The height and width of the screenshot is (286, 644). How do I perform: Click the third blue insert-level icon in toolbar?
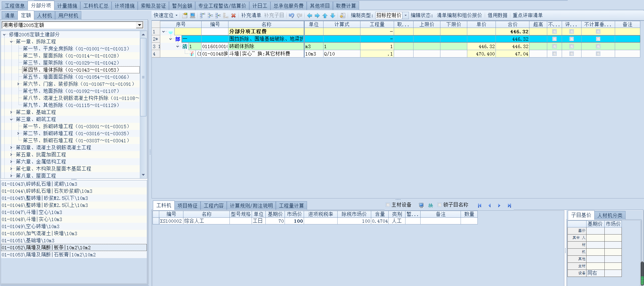click(x=218, y=15)
